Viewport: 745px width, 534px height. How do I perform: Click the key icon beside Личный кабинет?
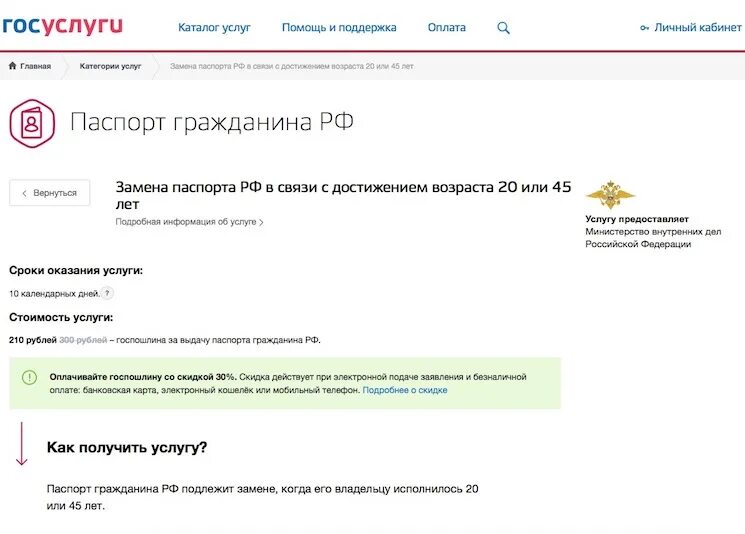(x=644, y=28)
